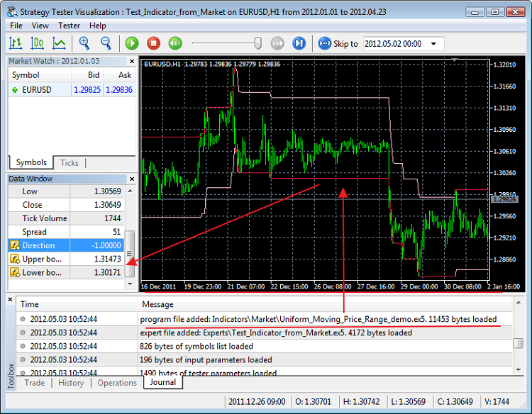Click the Lower bo... indicator icon

coord(15,272)
